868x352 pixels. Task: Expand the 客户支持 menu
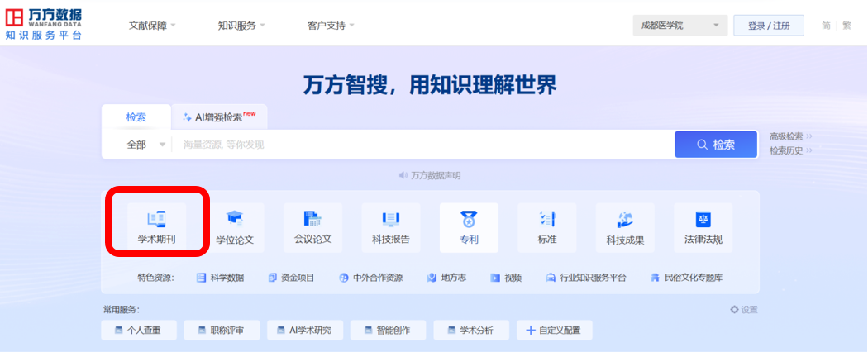[331, 26]
